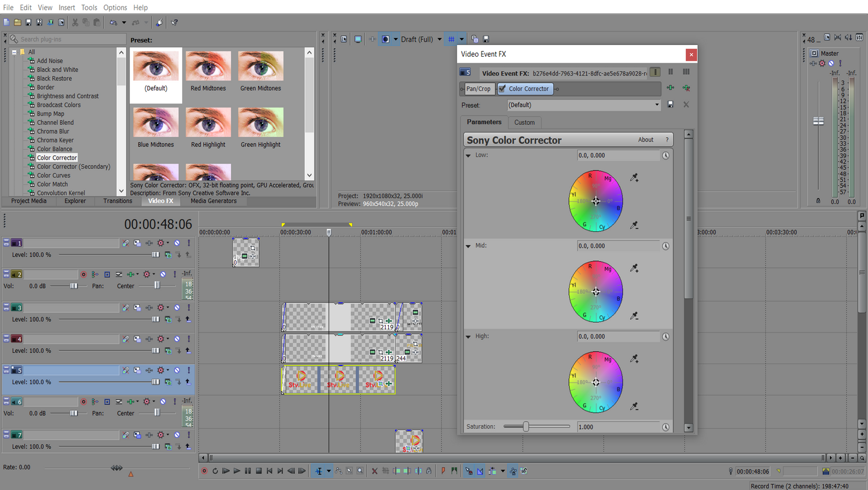Arm audio track 2 for record
The height and width of the screenshot is (490, 868).
click(83, 274)
